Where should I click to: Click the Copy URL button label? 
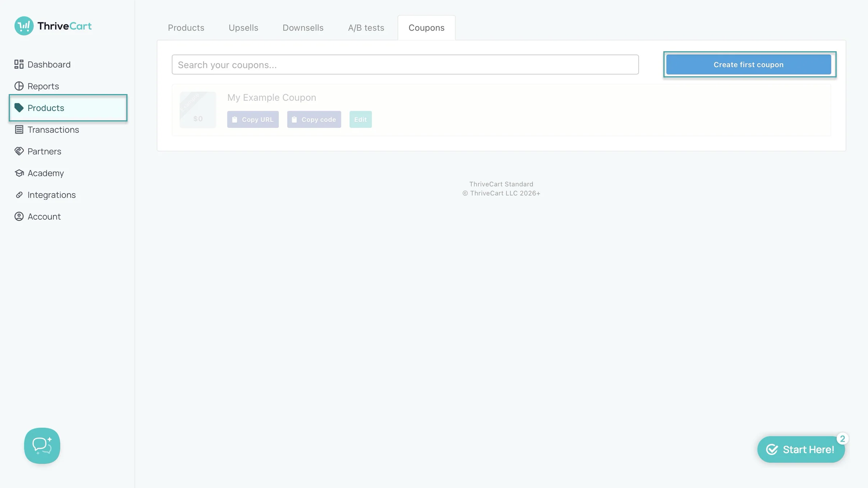point(258,119)
